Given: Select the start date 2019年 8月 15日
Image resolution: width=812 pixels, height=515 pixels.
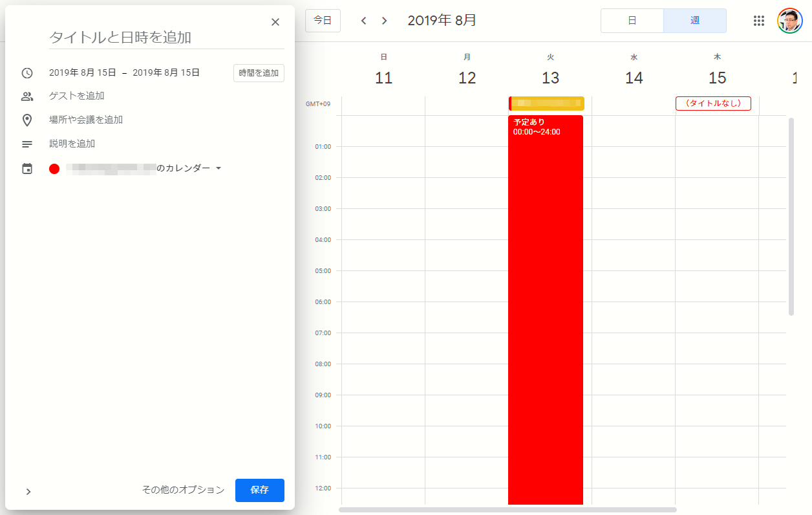Looking at the screenshot, I should coord(83,73).
